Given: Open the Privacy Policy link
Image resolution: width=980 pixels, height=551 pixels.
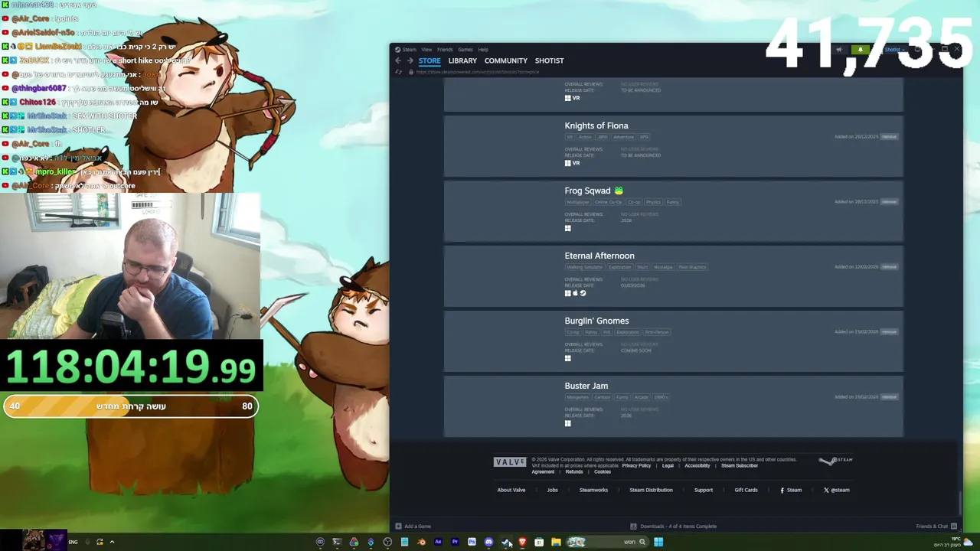Looking at the screenshot, I should (636, 465).
